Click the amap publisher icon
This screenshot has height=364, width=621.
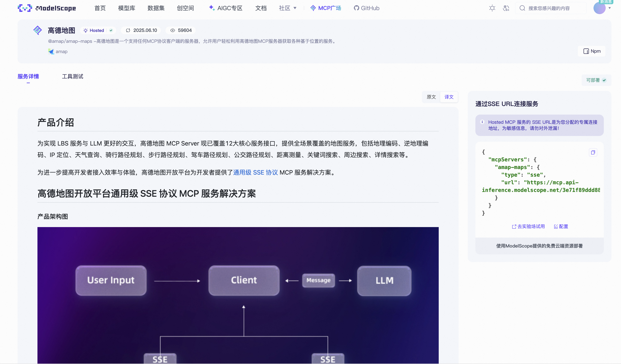(x=51, y=52)
